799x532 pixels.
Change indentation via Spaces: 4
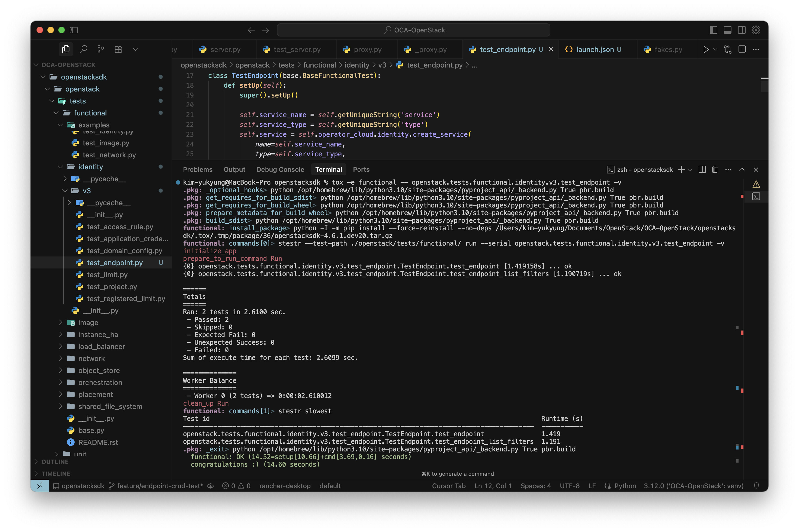pyautogui.click(x=536, y=485)
